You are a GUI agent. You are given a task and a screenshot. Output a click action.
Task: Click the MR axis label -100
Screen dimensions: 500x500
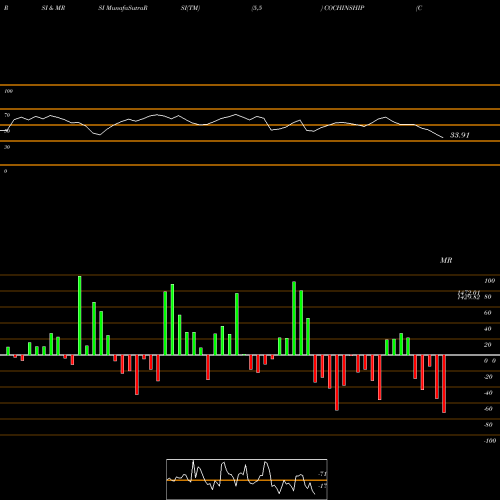click(489, 441)
